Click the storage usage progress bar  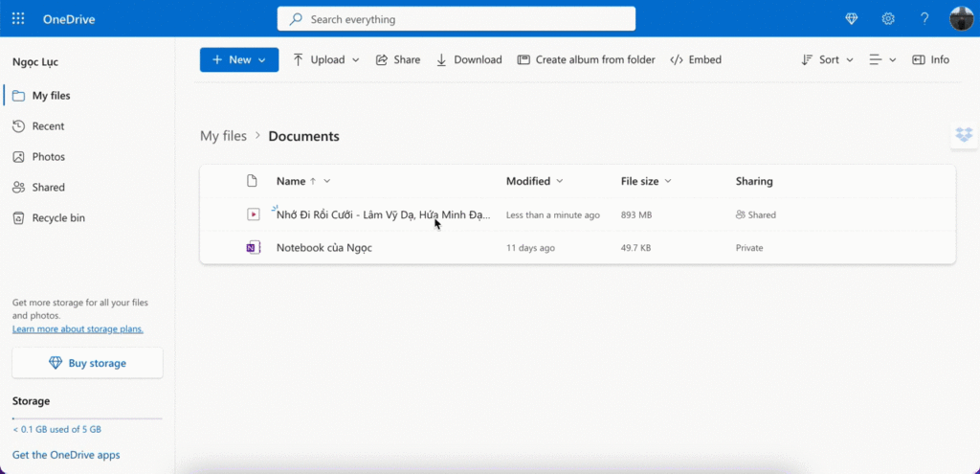[x=87, y=418]
